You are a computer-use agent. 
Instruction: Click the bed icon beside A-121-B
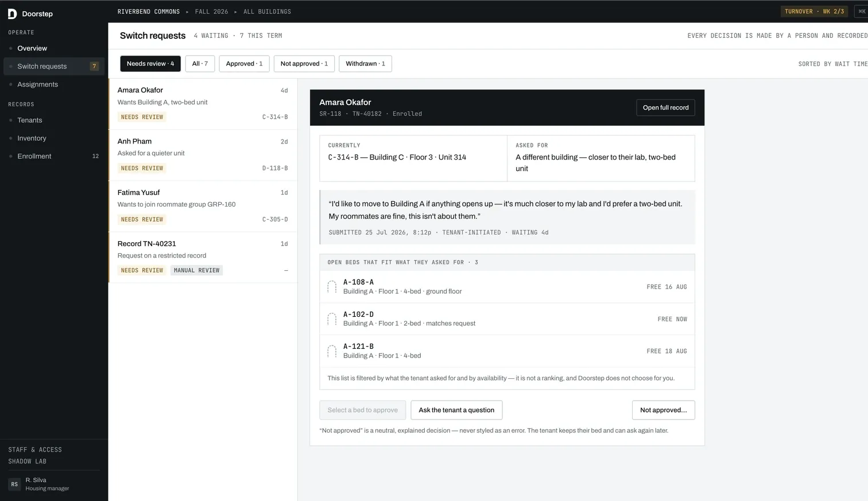pyautogui.click(x=332, y=351)
